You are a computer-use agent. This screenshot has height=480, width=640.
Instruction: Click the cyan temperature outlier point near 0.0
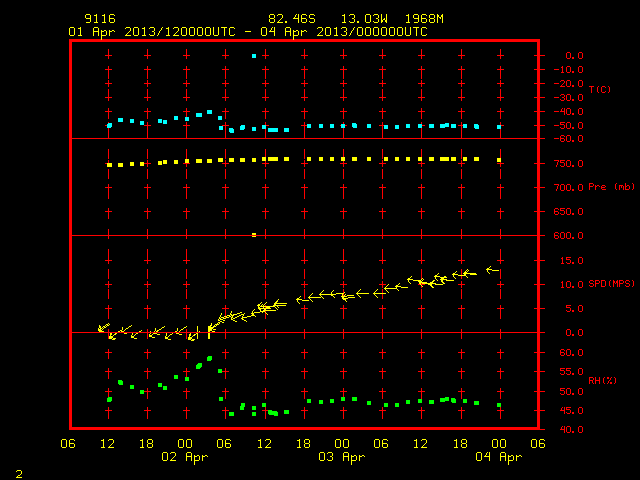pos(254,56)
